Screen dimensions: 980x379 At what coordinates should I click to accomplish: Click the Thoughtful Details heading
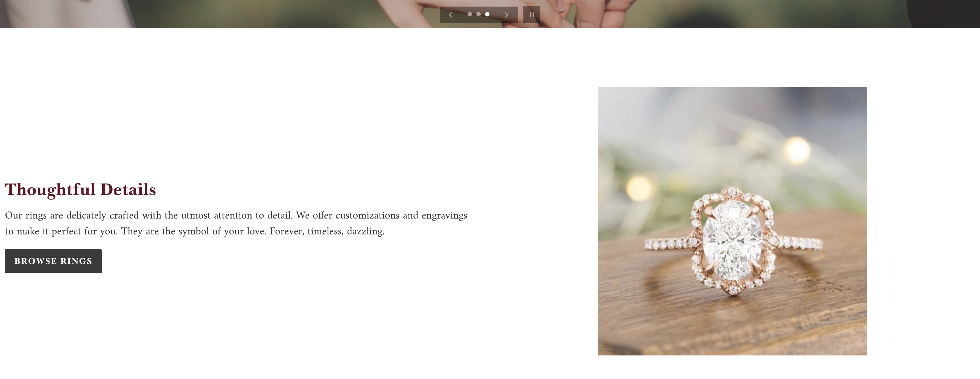click(x=80, y=190)
